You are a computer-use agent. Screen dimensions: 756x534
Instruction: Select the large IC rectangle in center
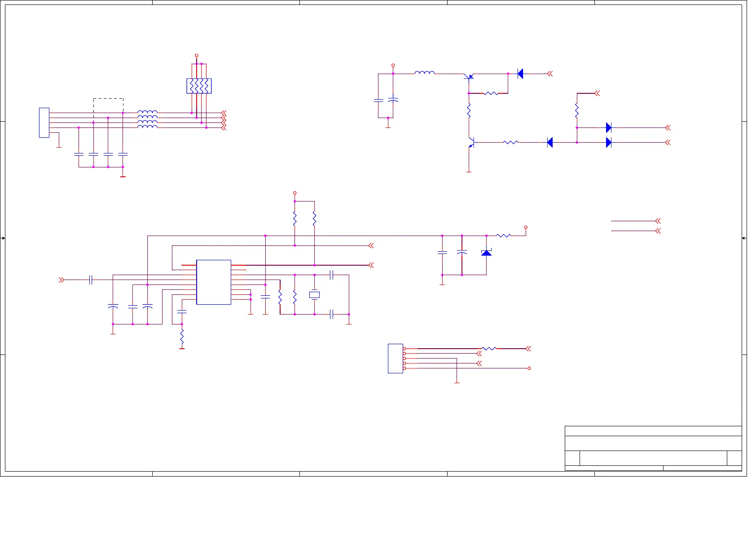(214, 282)
